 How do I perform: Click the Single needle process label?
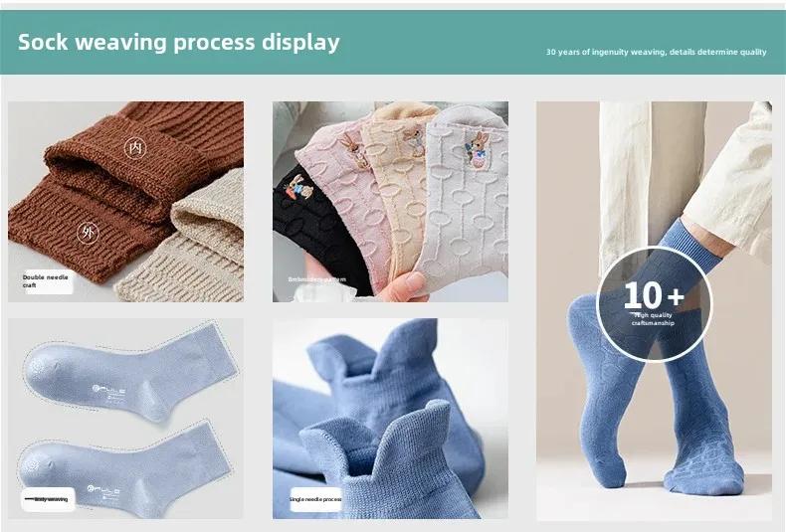point(315,499)
